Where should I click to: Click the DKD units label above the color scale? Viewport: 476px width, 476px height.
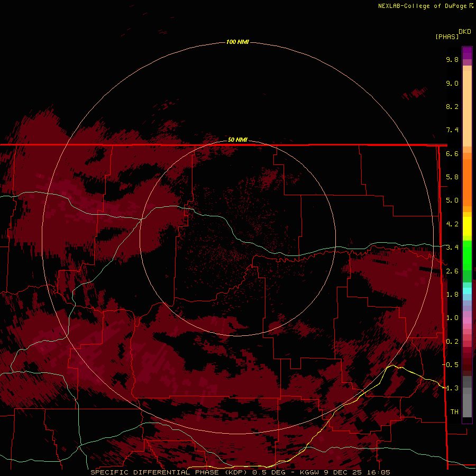click(x=465, y=31)
